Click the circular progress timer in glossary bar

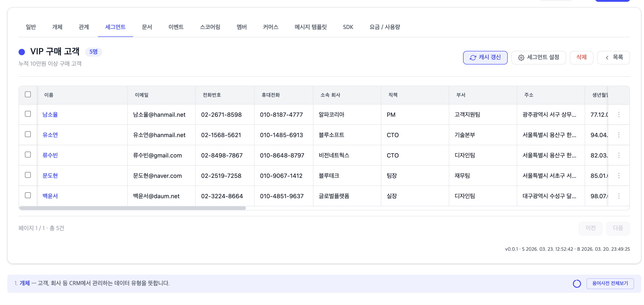click(577, 284)
